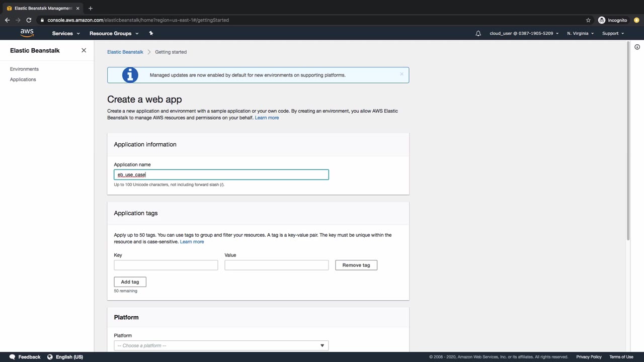The height and width of the screenshot is (362, 644).
Task: Select the Elastic Beanstalk Management browser tab
Action: point(43,8)
